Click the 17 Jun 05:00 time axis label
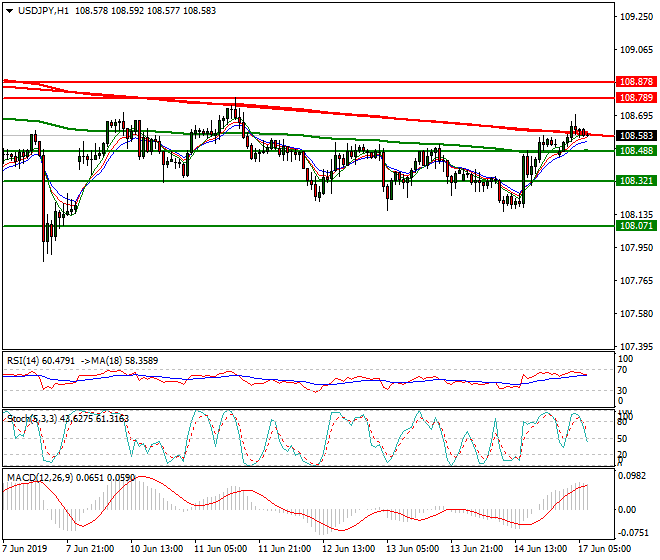This screenshot has height=560, width=660. tap(604, 549)
